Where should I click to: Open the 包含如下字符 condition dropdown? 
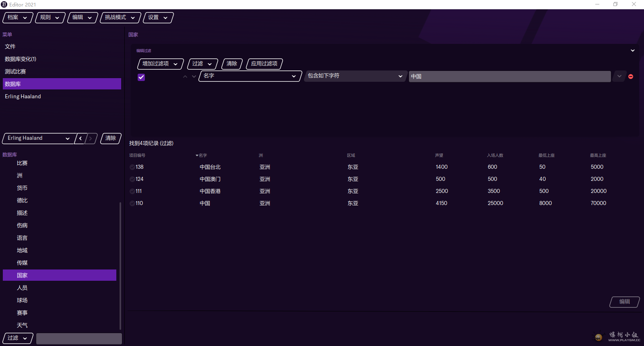355,76
